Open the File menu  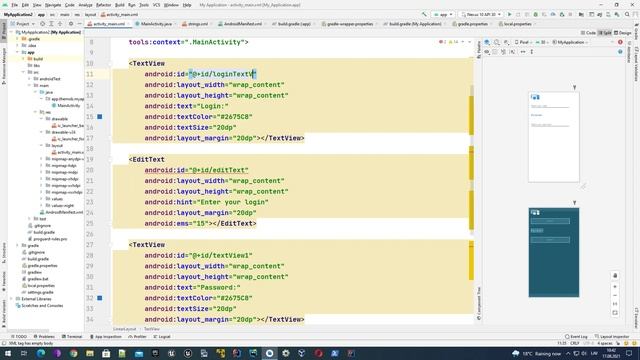[x=14, y=5]
